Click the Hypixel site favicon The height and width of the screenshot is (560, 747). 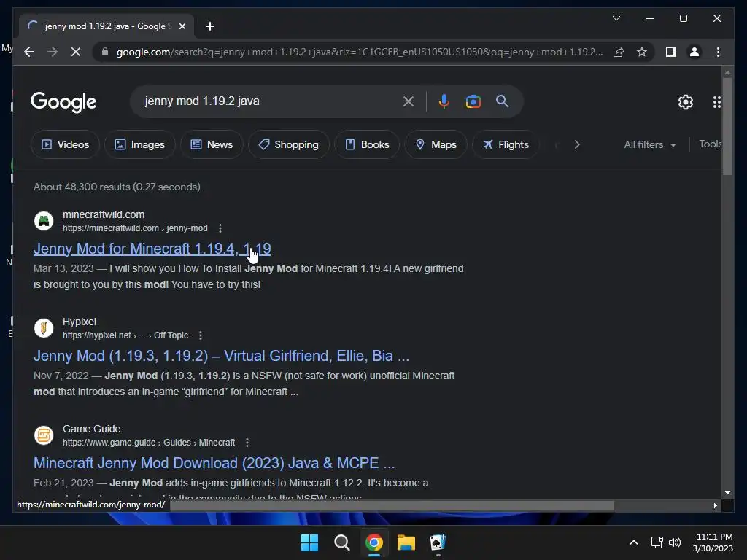pos(44,328)
